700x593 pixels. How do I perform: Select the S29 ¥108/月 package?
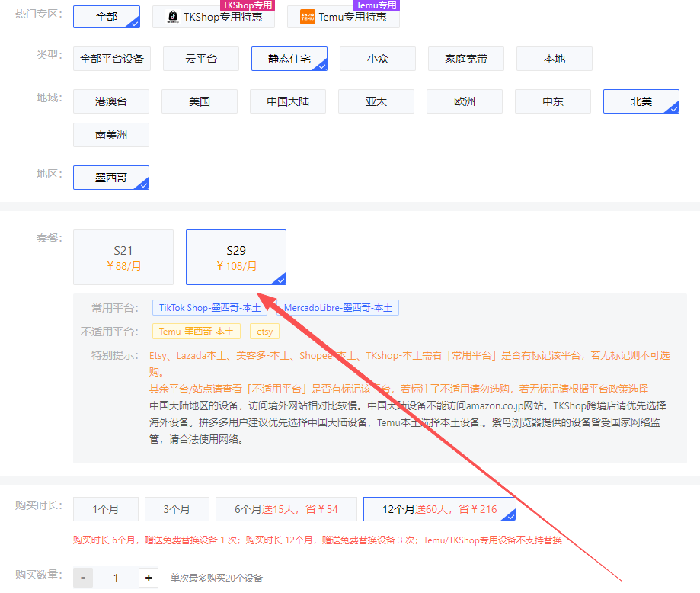[236, 258]
